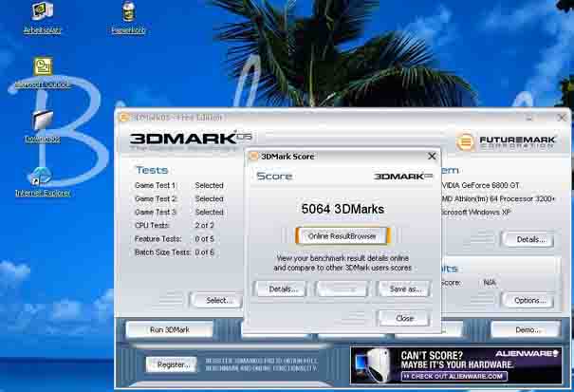Click the Tests section heading
574x392 pixels.
pyautogui.click(x=152, y=170)
